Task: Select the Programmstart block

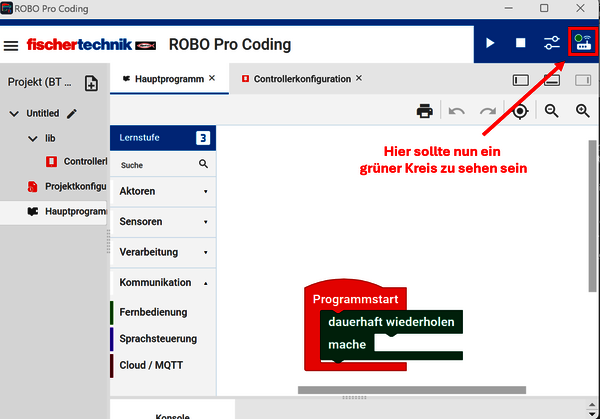Action: tap(355, 299)
